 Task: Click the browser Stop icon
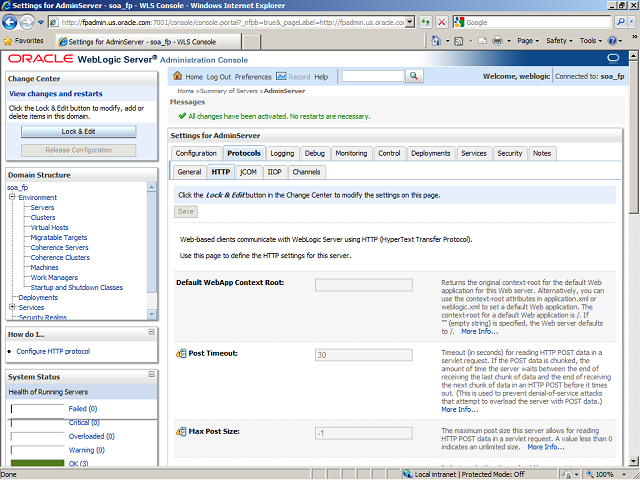(x=443, y=22)
